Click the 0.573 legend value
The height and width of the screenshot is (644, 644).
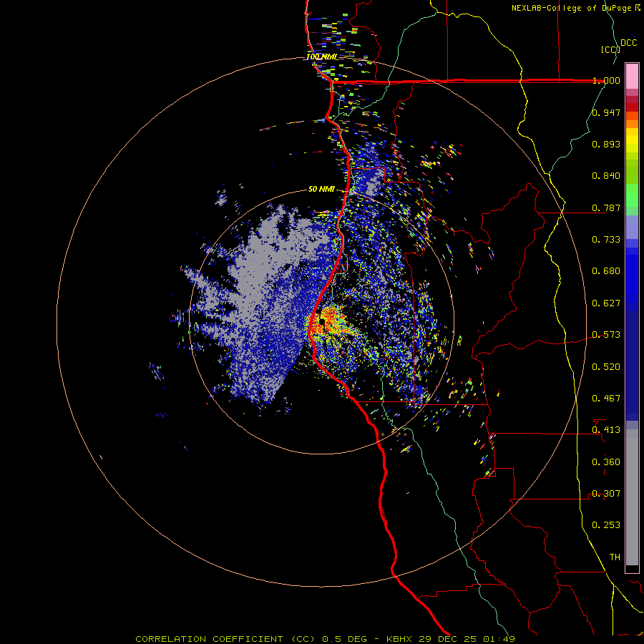pyautogui.click(x=606, y=335)
